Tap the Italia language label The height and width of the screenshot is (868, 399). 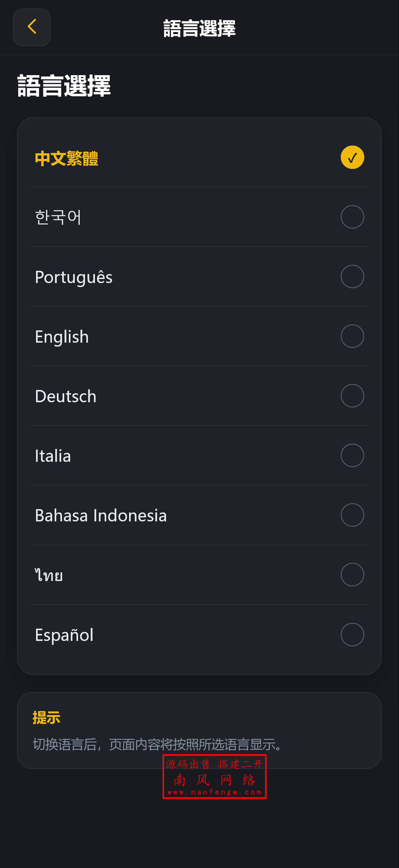click(53, 456)
